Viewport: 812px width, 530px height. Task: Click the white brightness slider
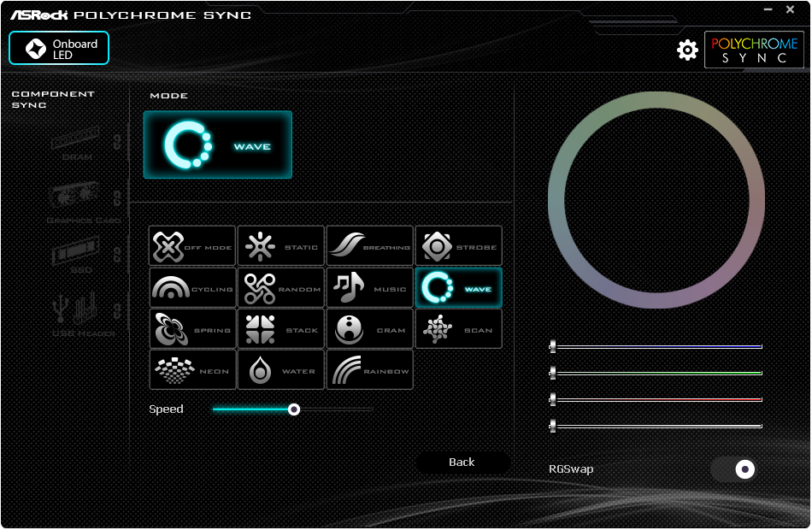656,426
